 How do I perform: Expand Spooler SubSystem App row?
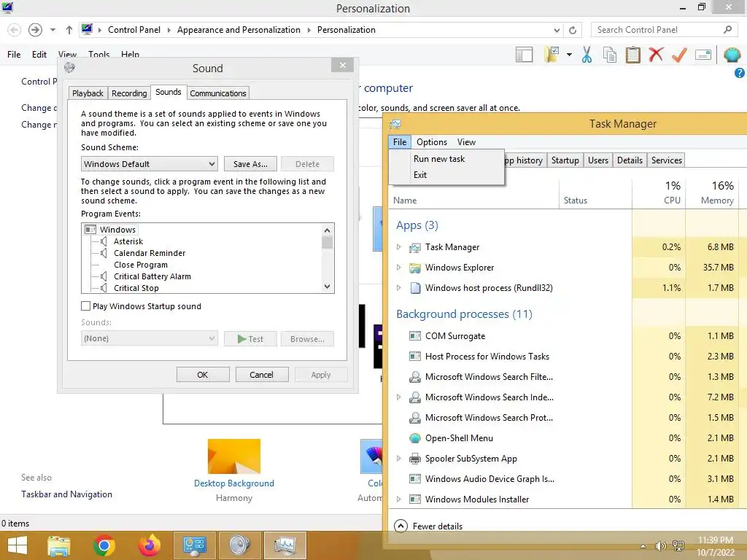click(399, 459)
